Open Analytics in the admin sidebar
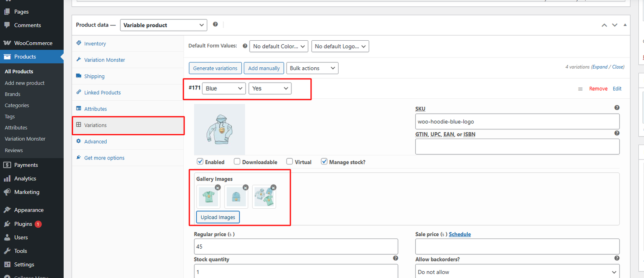 click(25, 178)
